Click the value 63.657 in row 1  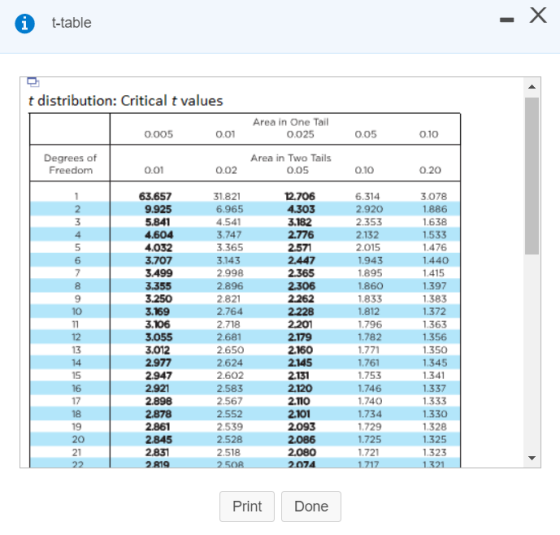tap(155, 196)
